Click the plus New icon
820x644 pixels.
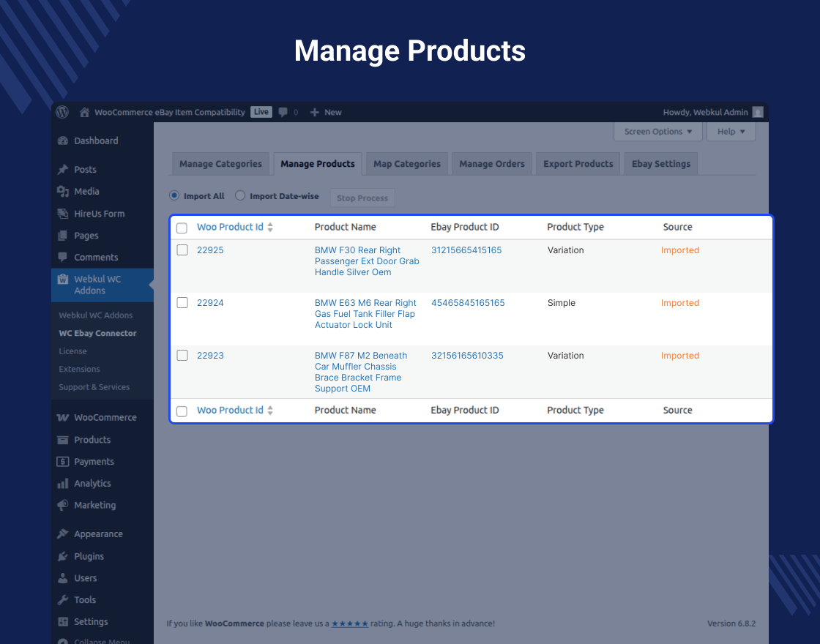pyautogui.click(x=314, y=113)
